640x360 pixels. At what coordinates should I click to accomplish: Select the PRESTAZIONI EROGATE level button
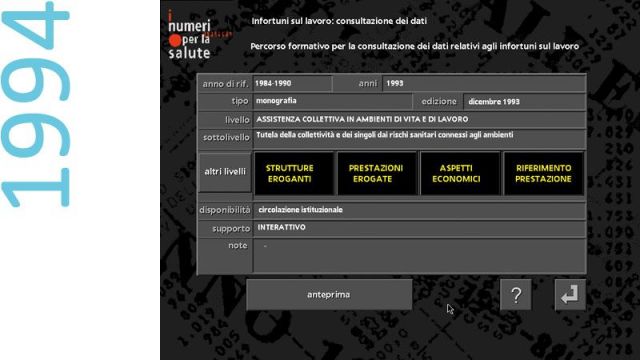coord(377,173)
